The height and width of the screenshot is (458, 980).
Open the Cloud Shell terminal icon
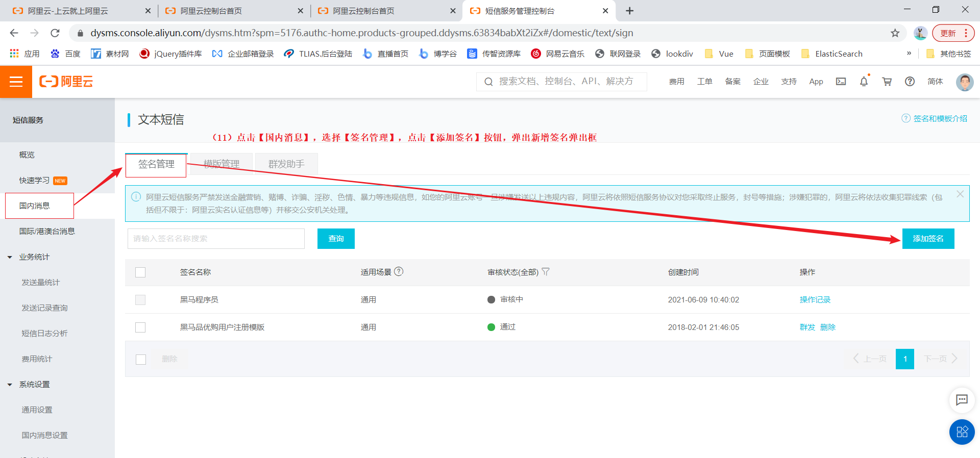841,82
